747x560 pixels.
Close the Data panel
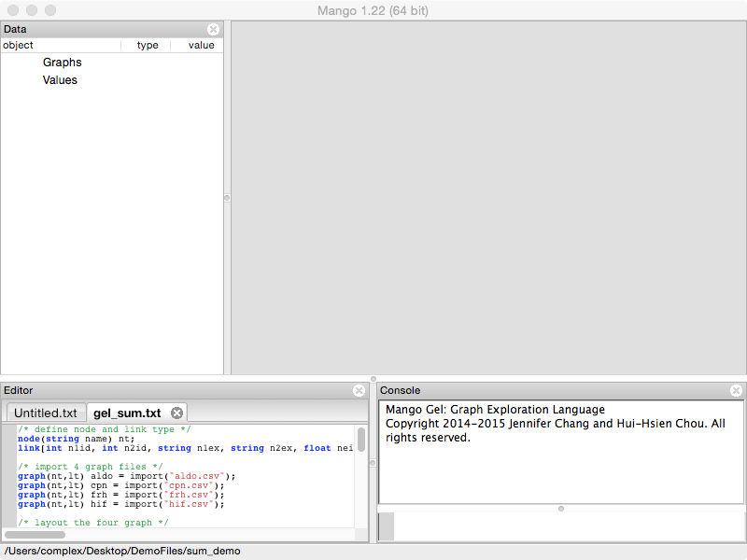click(214, 30)
